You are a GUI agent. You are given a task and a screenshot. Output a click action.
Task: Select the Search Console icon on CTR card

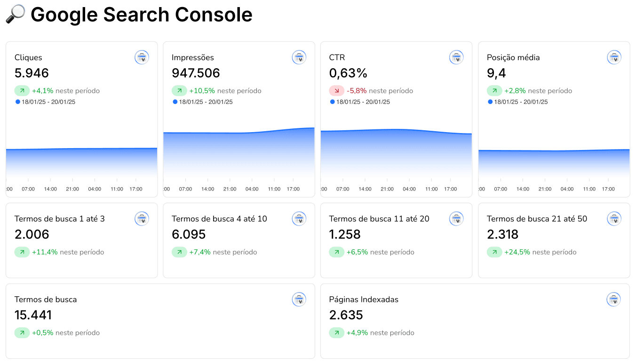tap(456, 57)
